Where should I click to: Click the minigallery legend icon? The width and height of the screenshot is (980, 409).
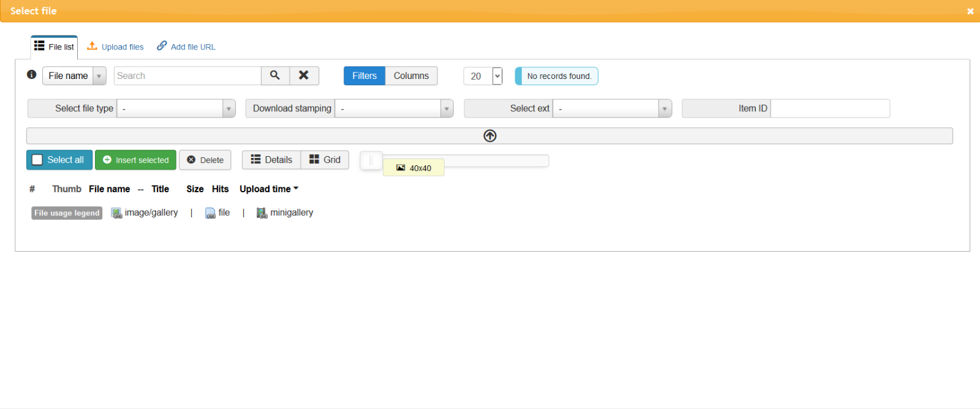click(262, 213)
